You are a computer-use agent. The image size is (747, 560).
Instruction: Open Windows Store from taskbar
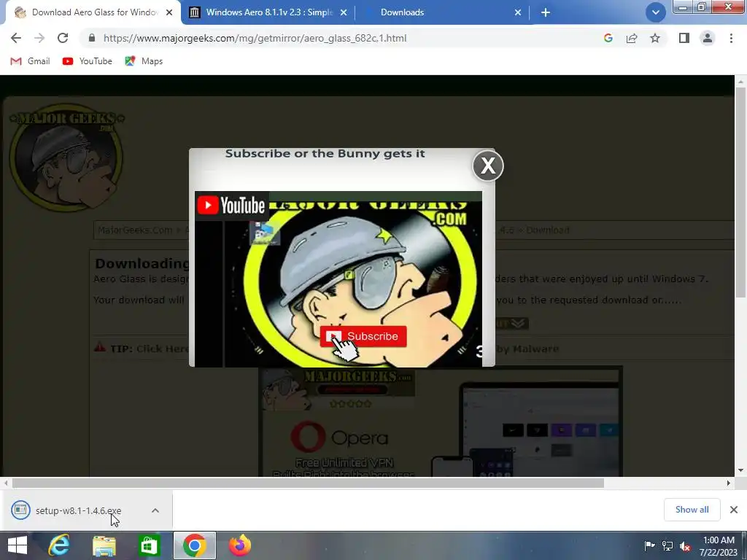[x=149, y=545]
